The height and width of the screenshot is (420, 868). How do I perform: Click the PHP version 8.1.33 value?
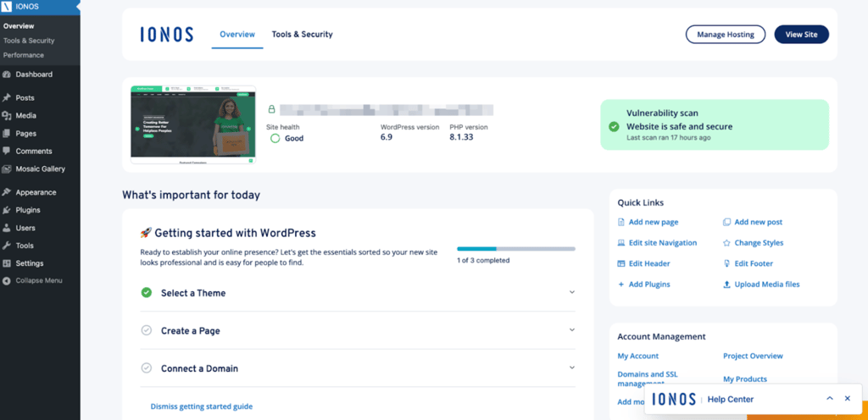461,138
